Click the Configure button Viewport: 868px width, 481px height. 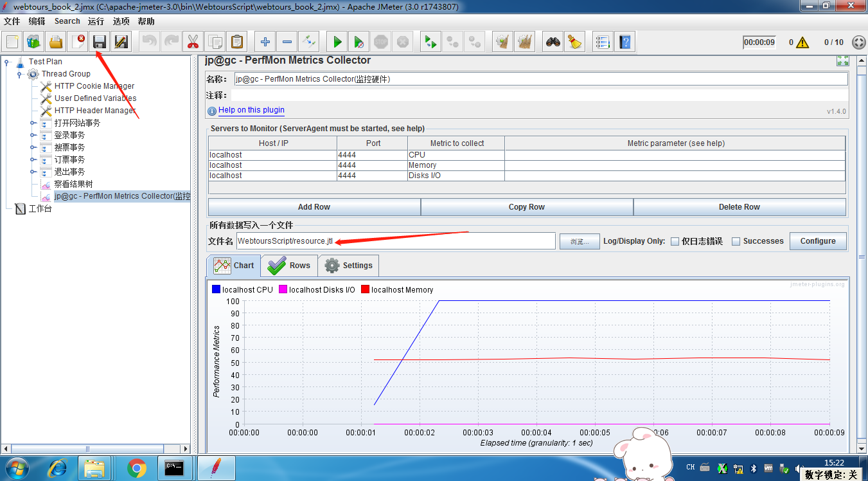click(x=818, y=241)
